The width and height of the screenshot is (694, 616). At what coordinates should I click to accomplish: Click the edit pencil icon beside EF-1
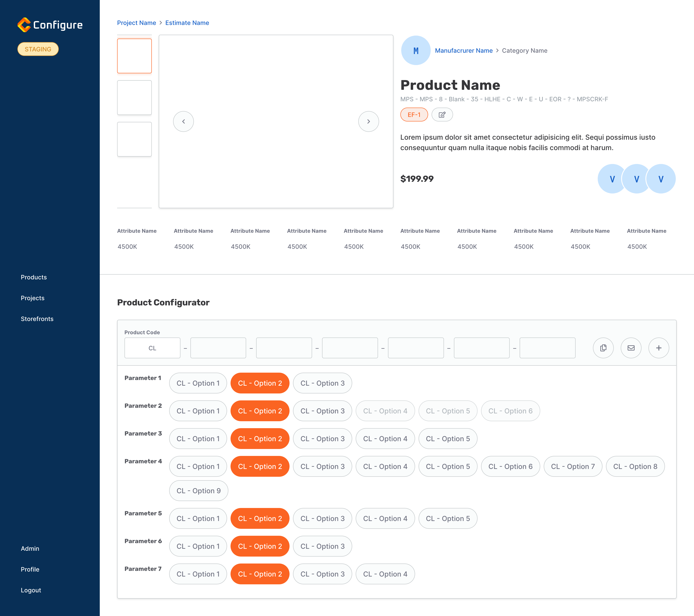(x=442, y=115)
